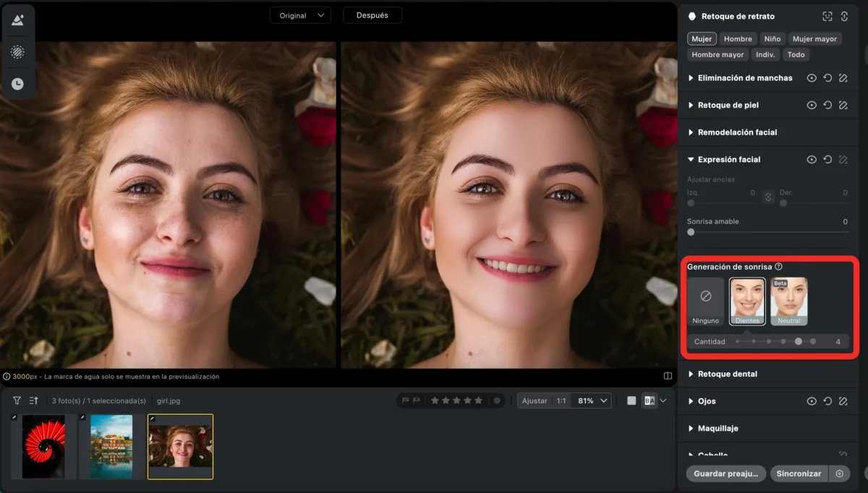Click the Guardar preajuste button
Screen dimensions: 868x493
726,473
